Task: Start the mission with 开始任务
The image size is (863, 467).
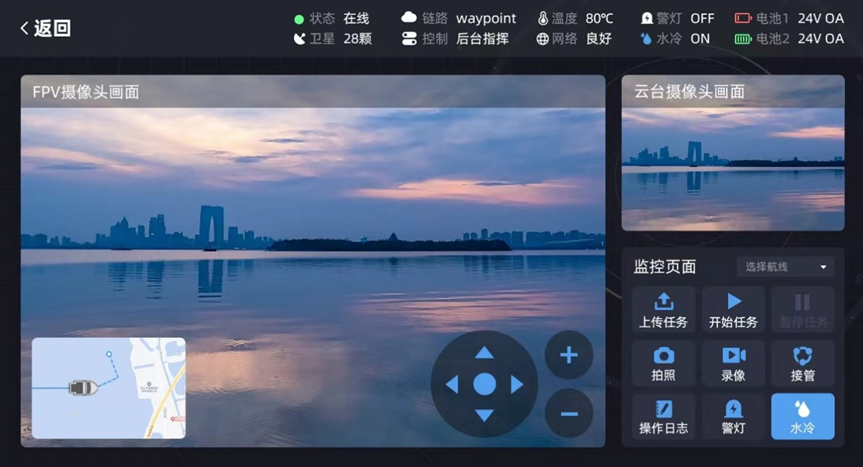Action: pos(733,309)
